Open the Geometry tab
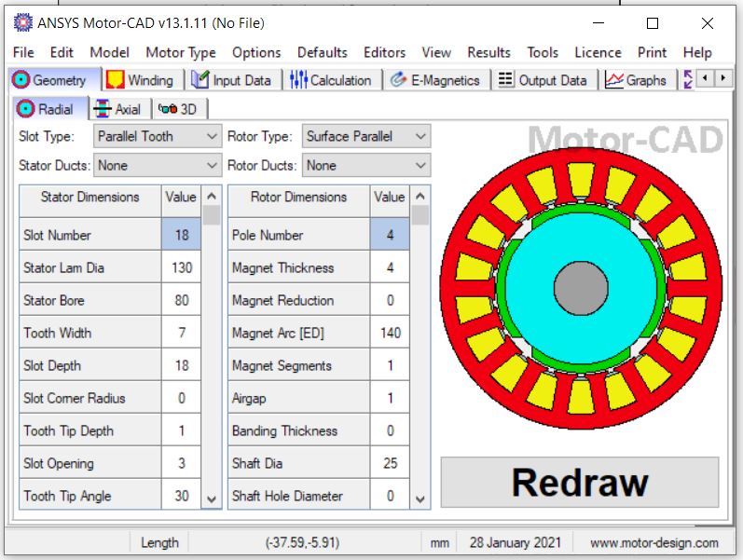 click(54, 79)
